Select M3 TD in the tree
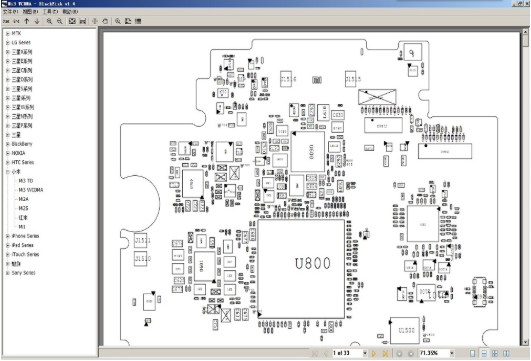Screen dimensions: 531x361 pos(26,181)
